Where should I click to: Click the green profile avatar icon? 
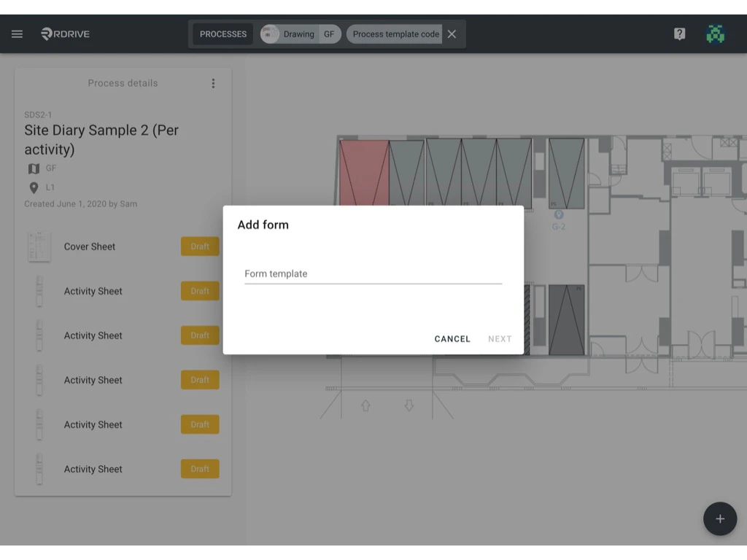click(715, 34)
